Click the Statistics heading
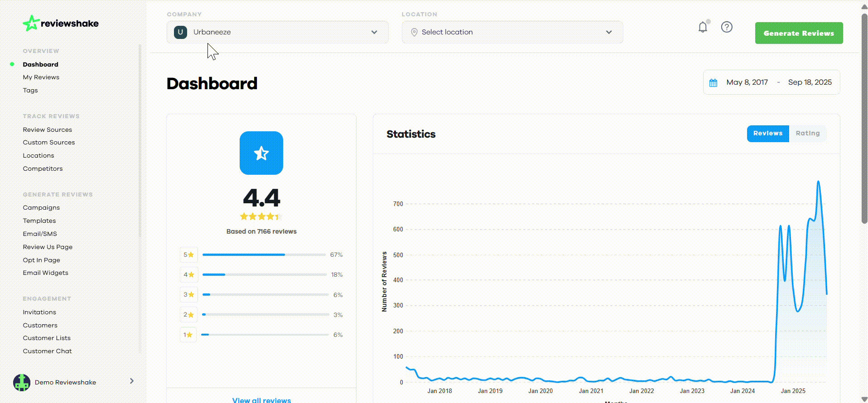The width and height of the screenshot is (868, 403). pos(411,134)
